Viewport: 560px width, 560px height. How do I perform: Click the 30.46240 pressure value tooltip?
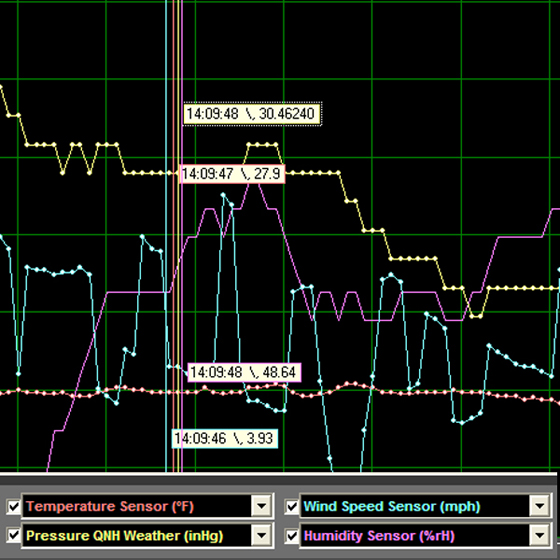(x=252, y=114)
